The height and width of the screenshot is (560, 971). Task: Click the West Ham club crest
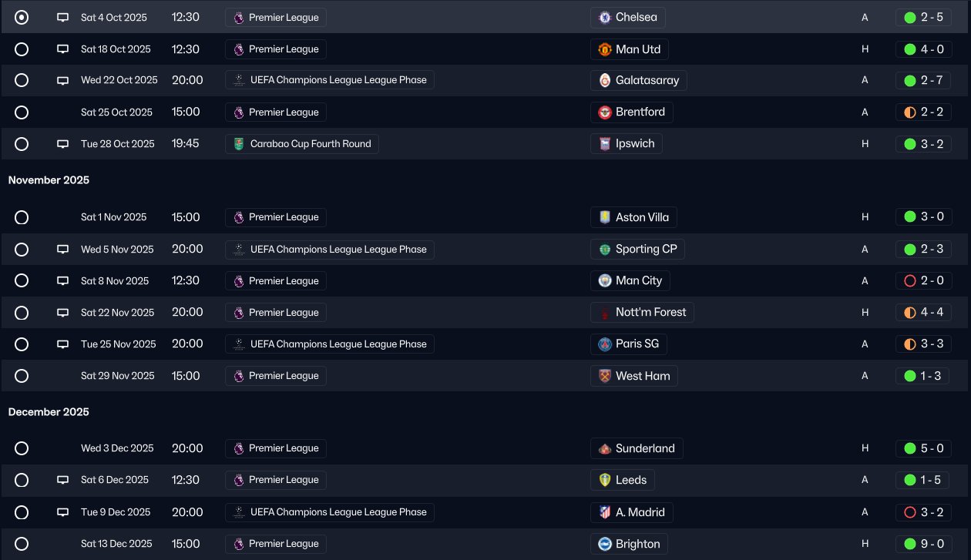(605, 376)
